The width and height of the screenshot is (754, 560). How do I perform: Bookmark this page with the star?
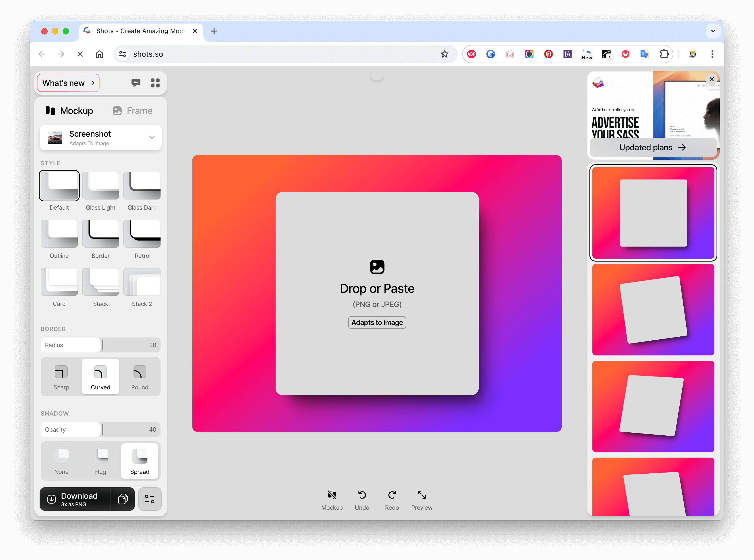click(445, 54)
